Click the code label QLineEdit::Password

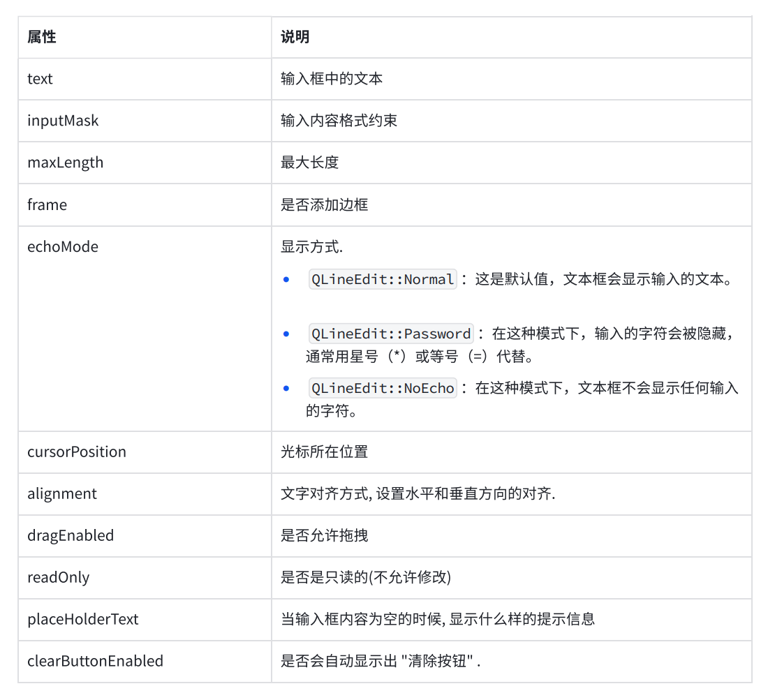pos(391,334)
